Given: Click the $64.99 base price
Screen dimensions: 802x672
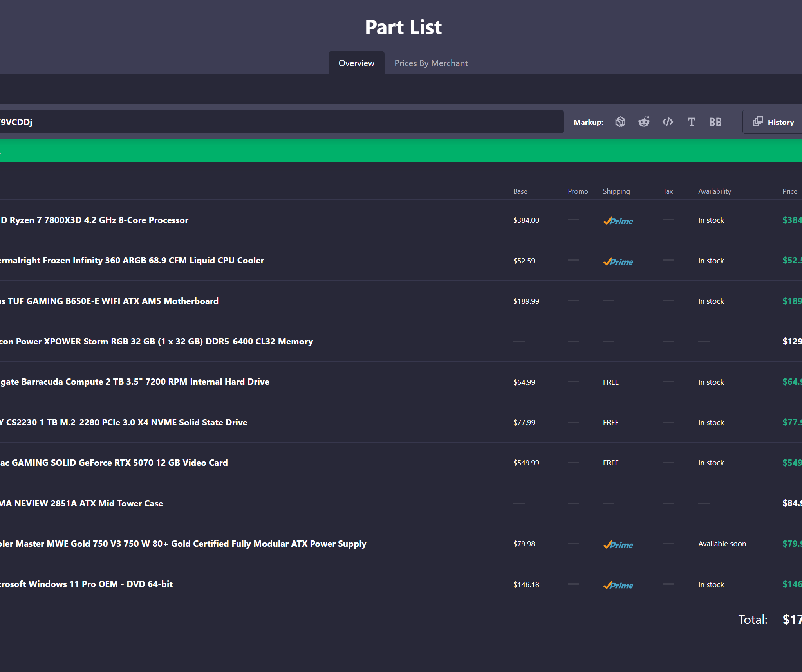Looking at the screenshot, I should click(524, 382).
